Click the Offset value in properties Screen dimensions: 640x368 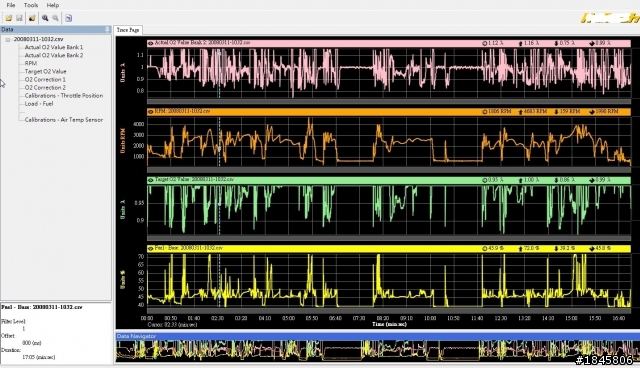(31, 343)
